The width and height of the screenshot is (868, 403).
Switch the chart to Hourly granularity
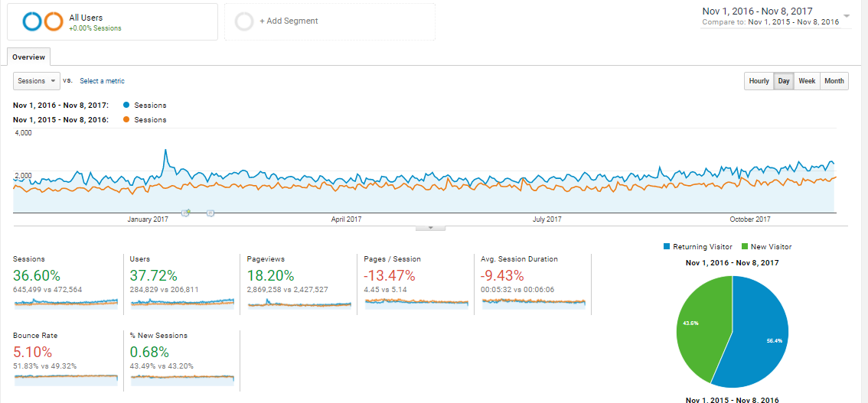pyautogui.click(x=759, y=81)
